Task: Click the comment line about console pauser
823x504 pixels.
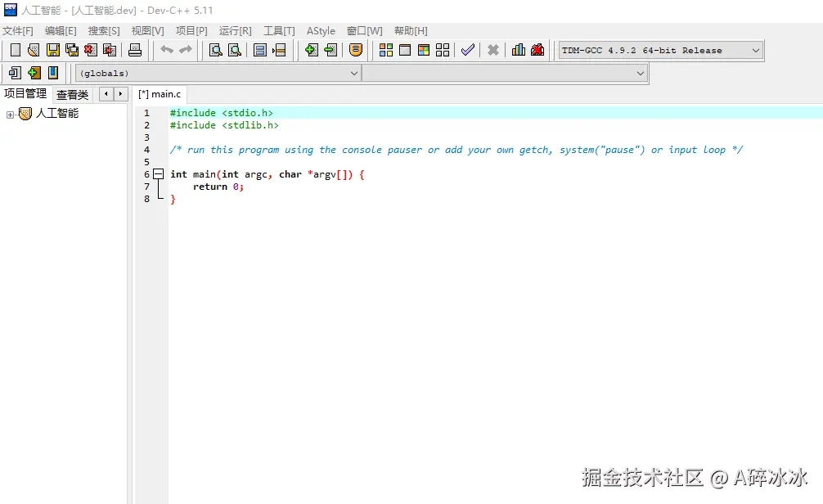Action: click(456, 150)
